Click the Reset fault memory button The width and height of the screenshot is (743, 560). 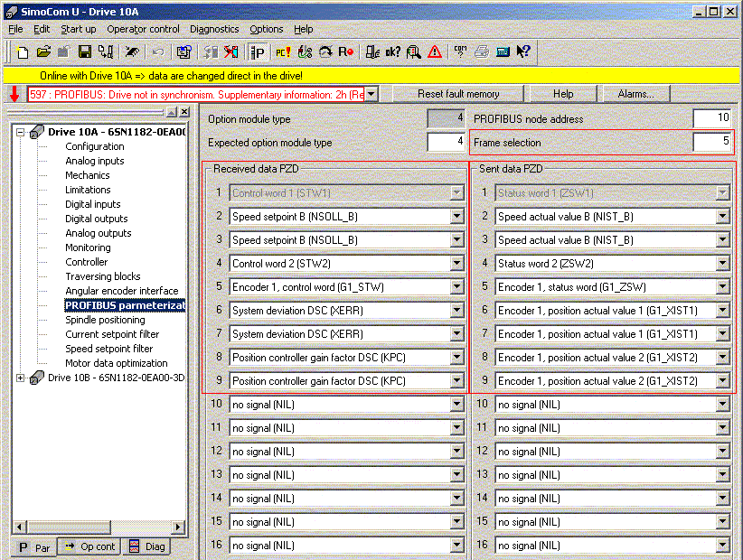[458, 94]
